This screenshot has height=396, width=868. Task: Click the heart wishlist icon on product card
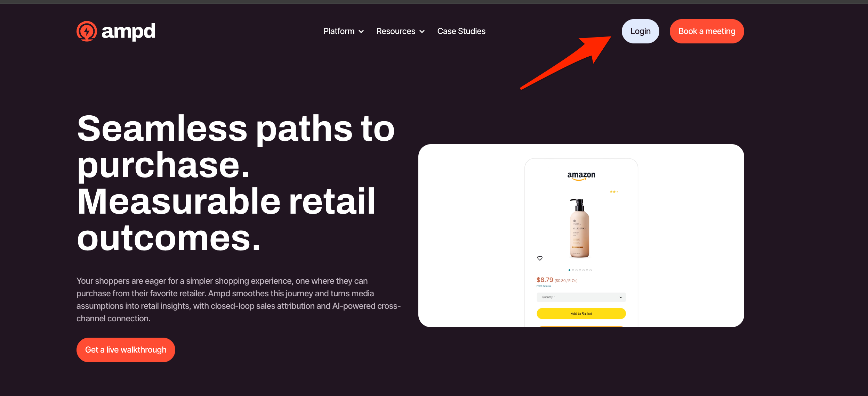(x=540, y=258)
